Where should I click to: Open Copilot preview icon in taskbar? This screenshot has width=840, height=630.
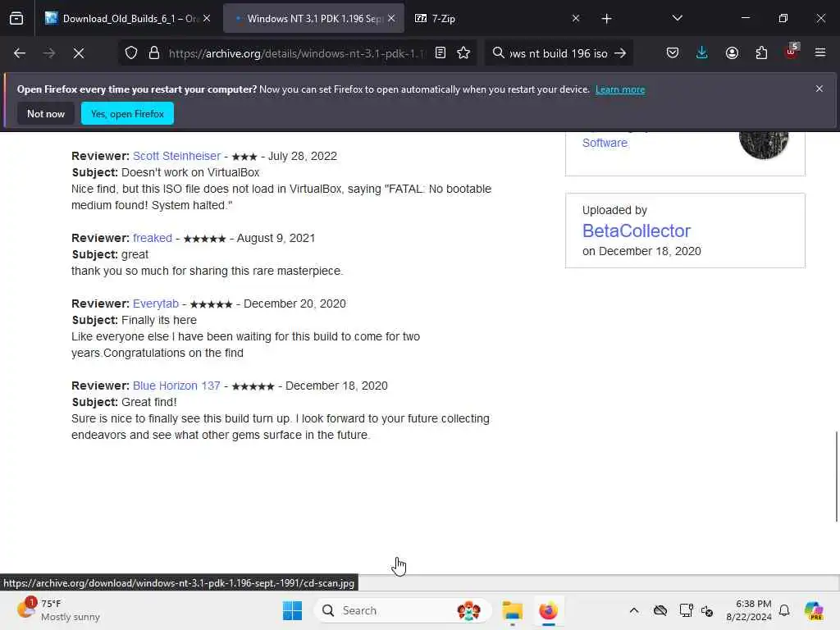click(x=814, y=610)
